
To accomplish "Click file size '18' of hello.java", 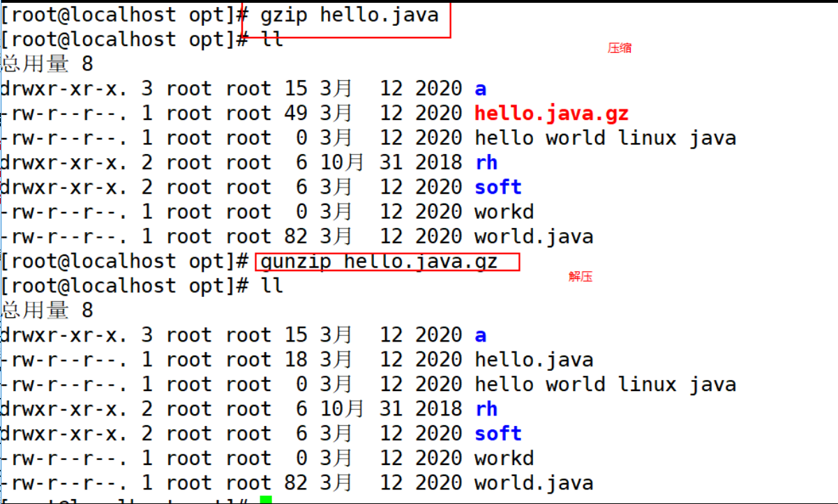I will [x=296, y=360].
